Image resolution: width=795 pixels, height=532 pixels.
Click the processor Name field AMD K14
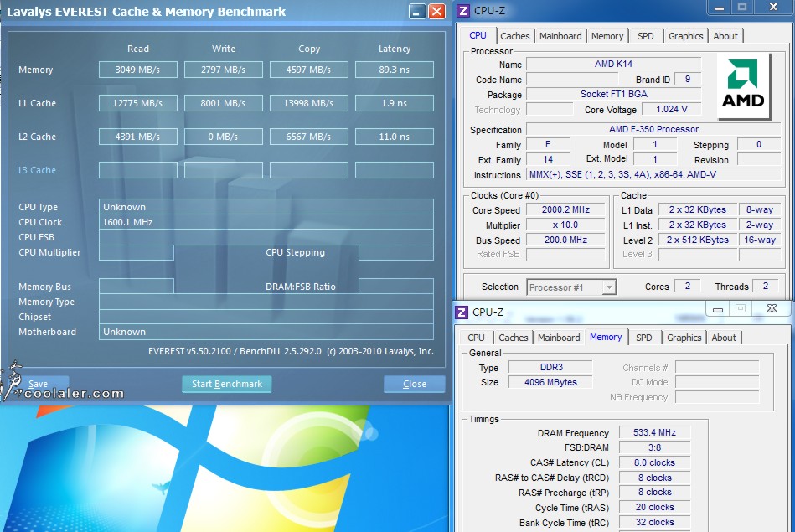coord(613,64)
